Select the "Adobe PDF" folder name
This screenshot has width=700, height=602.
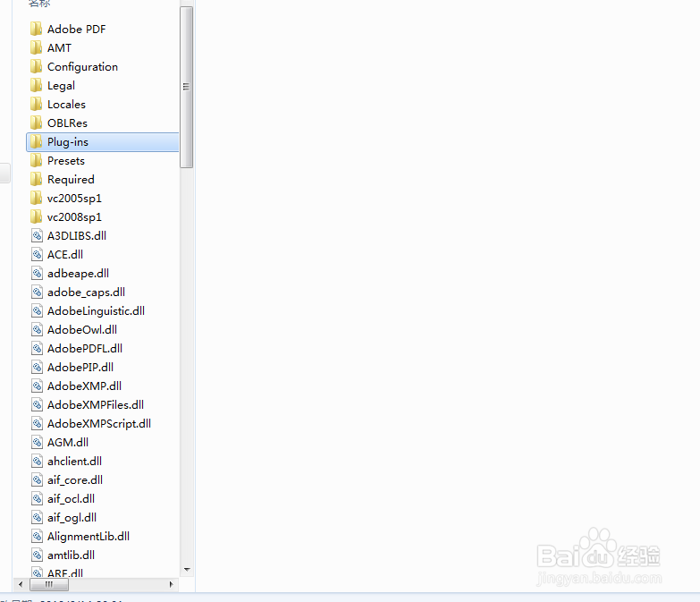click(76, 29)
